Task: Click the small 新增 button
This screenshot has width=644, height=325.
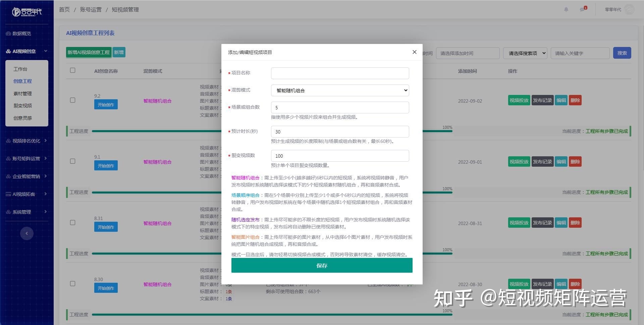Action: (x=119, y=52)
